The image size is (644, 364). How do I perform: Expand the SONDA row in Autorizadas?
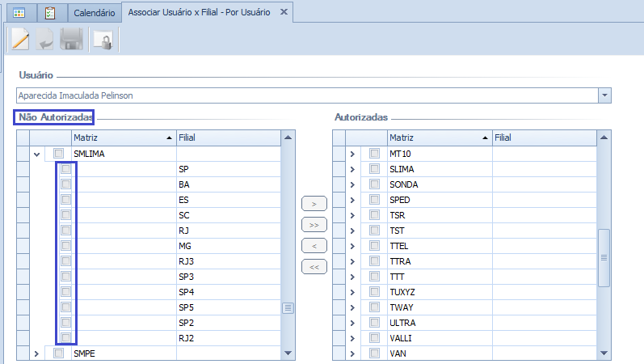[352, 184]
